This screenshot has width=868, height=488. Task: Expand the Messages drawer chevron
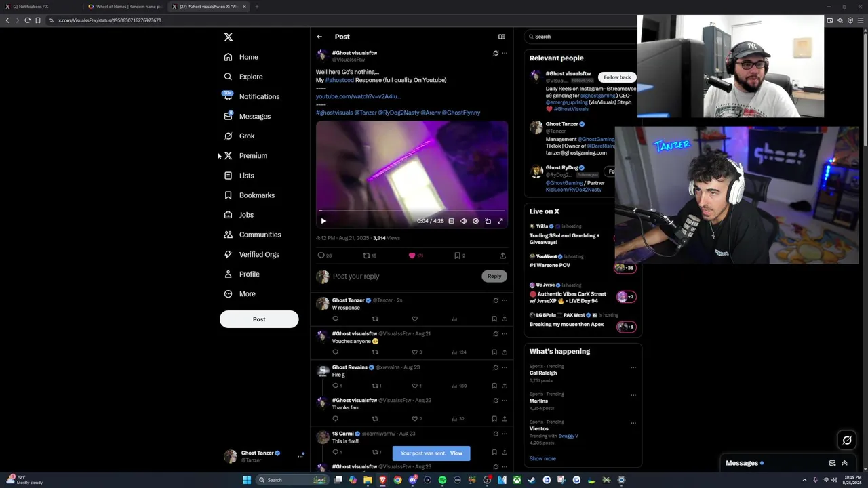click(844, 463)
